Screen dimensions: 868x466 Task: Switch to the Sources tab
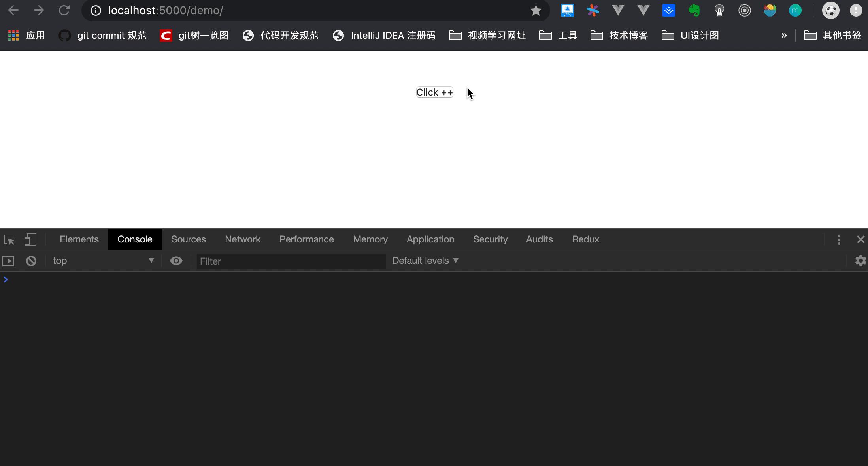coord(188,239)
